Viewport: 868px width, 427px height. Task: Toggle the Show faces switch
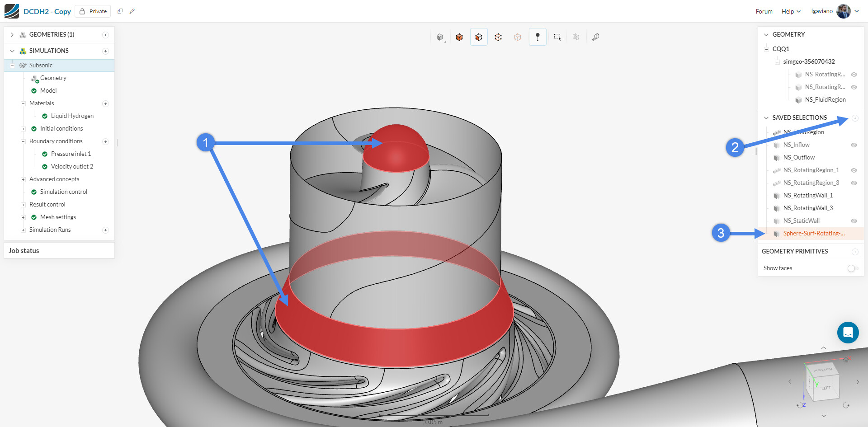tap(853, 268)
